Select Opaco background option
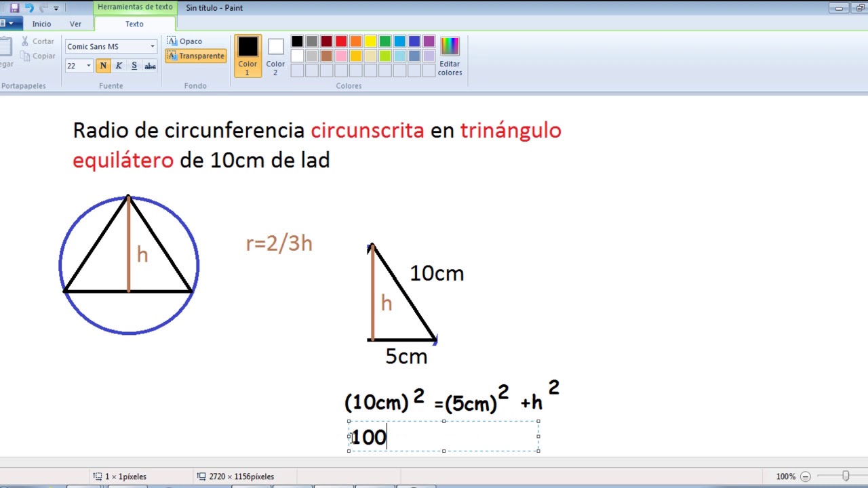 tap(184, 41)
